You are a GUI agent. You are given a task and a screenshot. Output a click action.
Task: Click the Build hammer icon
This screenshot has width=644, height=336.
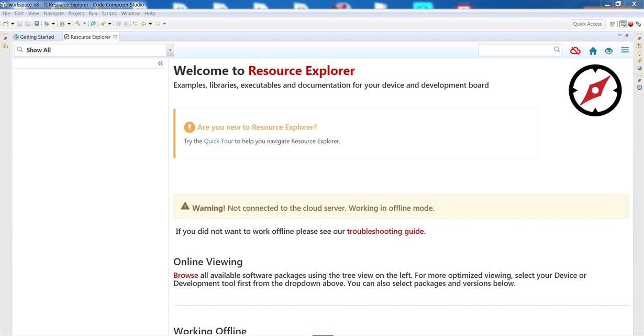point(77,24)
